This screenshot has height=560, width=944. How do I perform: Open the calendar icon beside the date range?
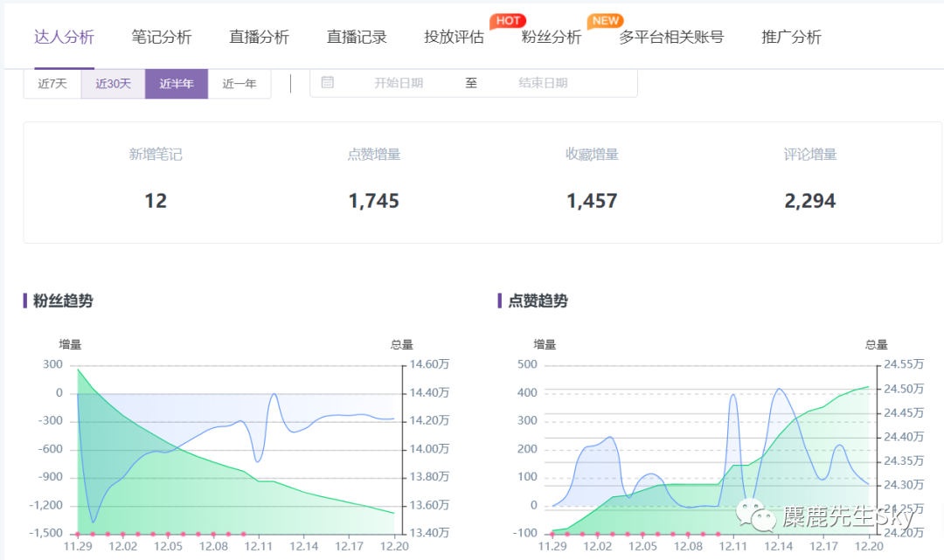328,81
